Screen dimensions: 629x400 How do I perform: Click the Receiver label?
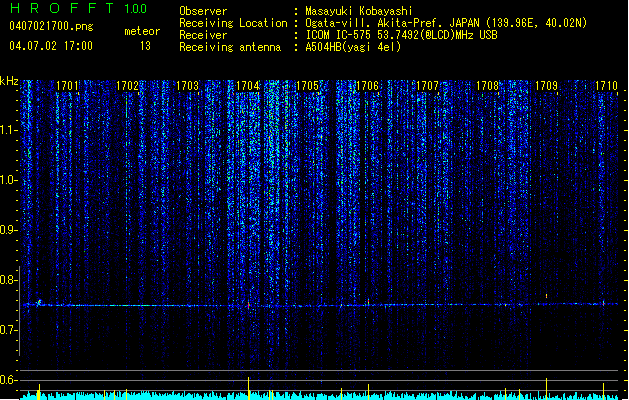pos(203,35)
